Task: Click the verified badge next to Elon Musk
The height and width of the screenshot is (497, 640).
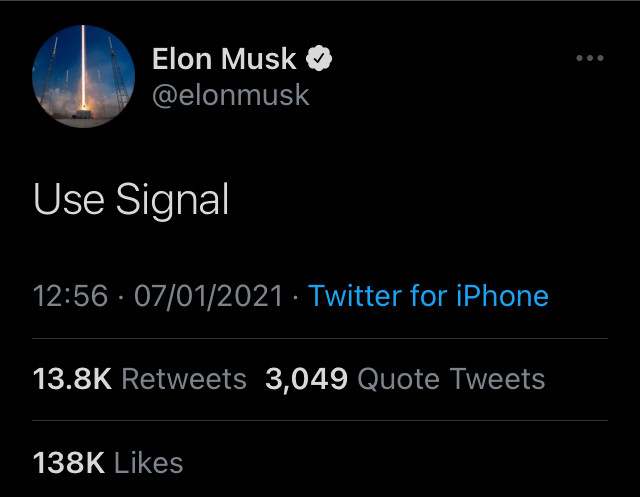Action: 319,58
